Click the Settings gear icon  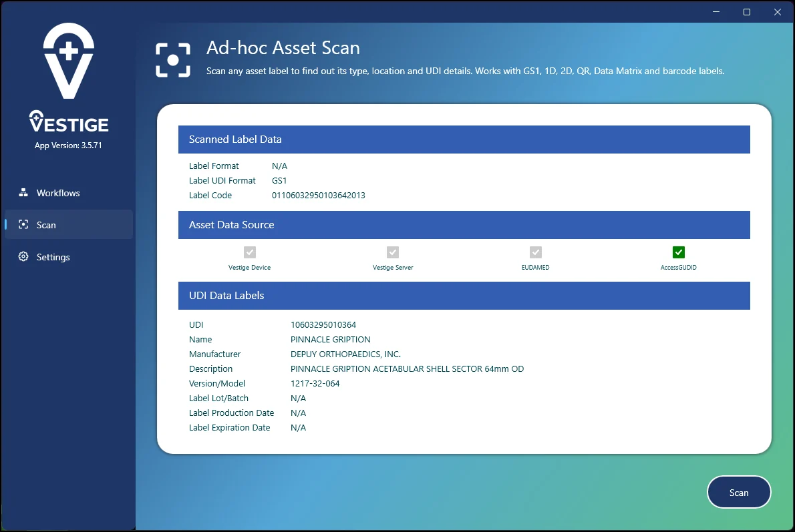click(x=23, y=256)
